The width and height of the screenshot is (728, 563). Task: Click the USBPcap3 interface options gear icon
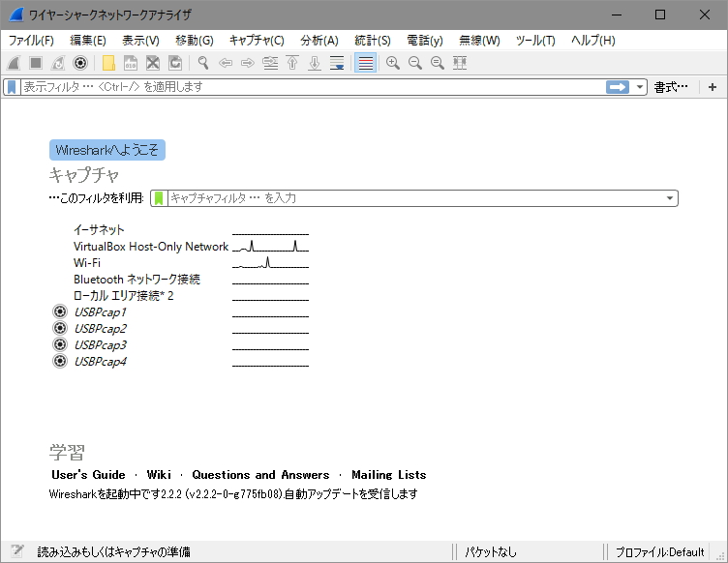pyautogui.click(x=60, y=344)
